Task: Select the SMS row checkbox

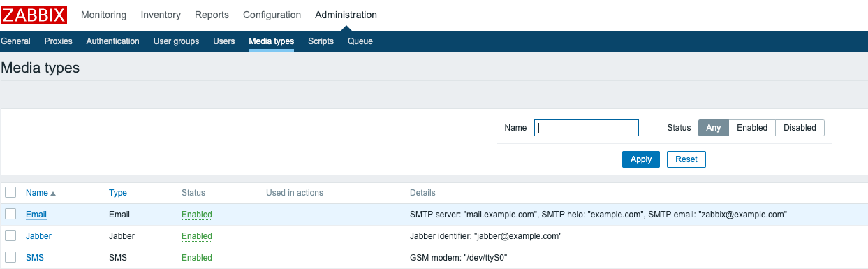Action: [x=10, y=257]
